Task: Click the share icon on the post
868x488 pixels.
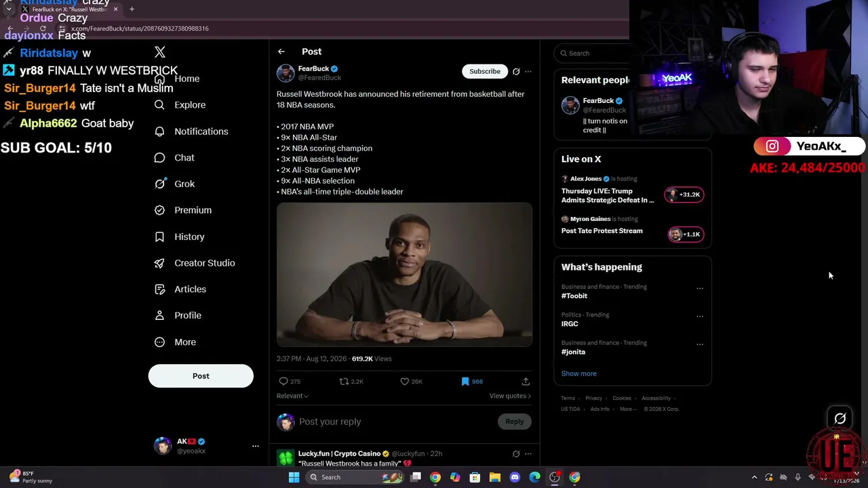Action: click(526, 382)
